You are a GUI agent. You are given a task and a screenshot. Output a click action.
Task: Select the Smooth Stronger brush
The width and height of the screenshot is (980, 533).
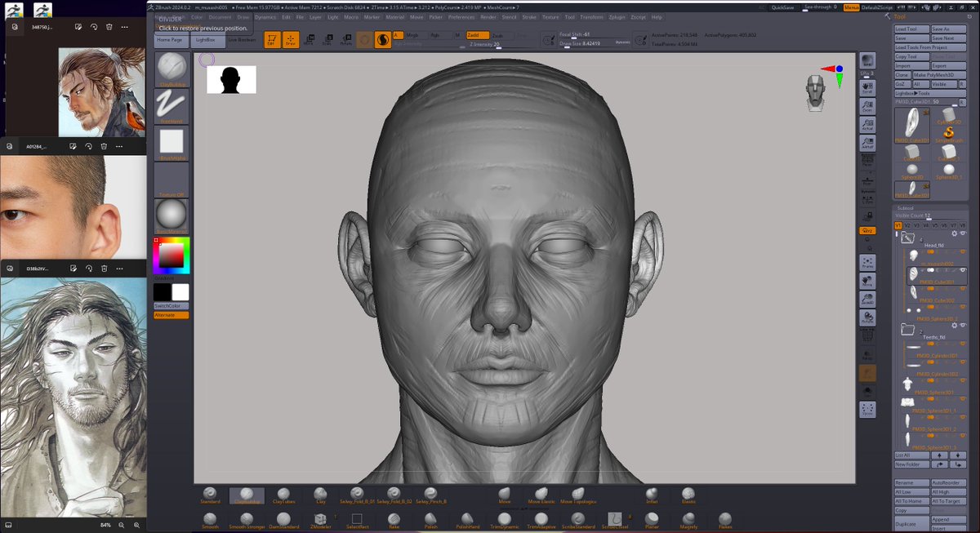(x=247, y=521)
